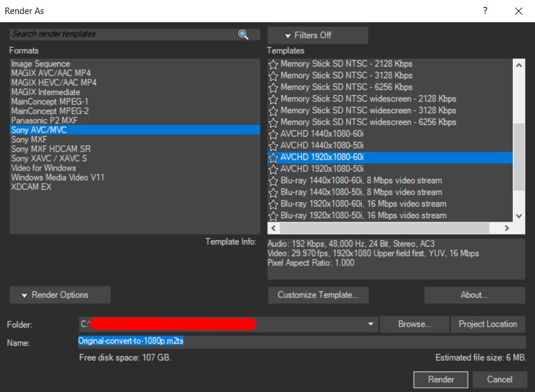The image size is (535, 392).
Task: Star the AVCHD 1920x1080-50i template
Action: tap(273, 169)
